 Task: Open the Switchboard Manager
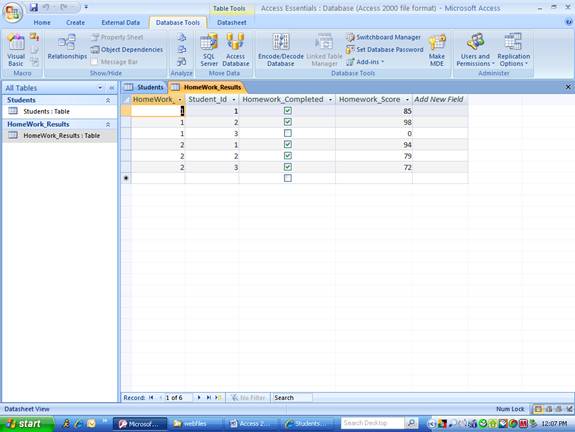click(x=384, y=37)
